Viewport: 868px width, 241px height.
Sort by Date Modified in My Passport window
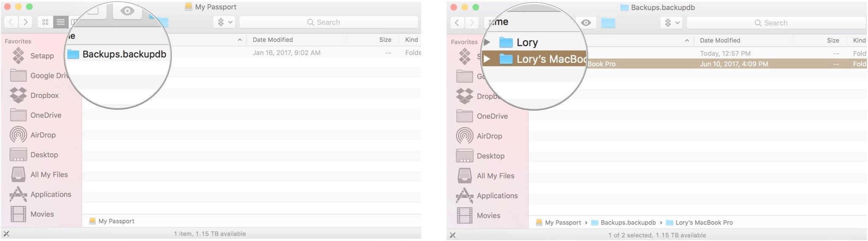(273, 39)
